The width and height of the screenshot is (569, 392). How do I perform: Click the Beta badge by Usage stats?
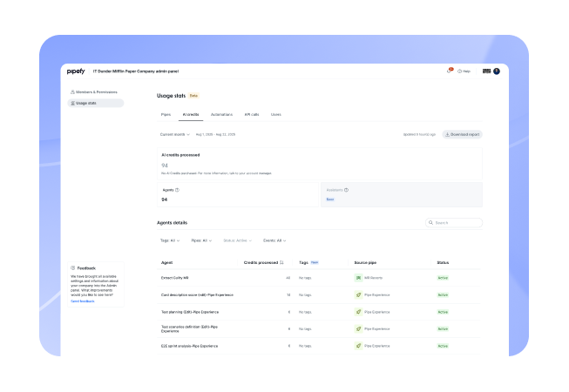[193, 96]
